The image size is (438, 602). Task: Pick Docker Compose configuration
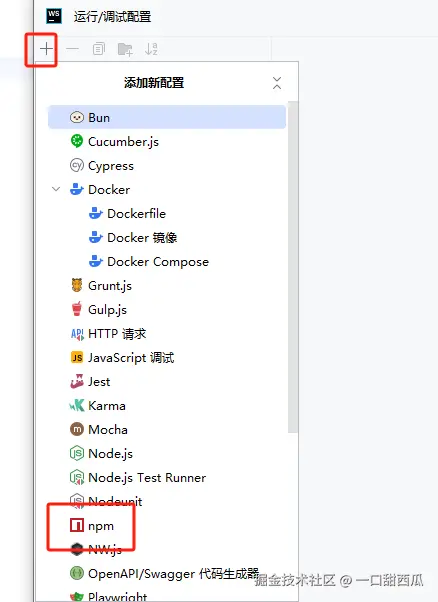point(167,261)
